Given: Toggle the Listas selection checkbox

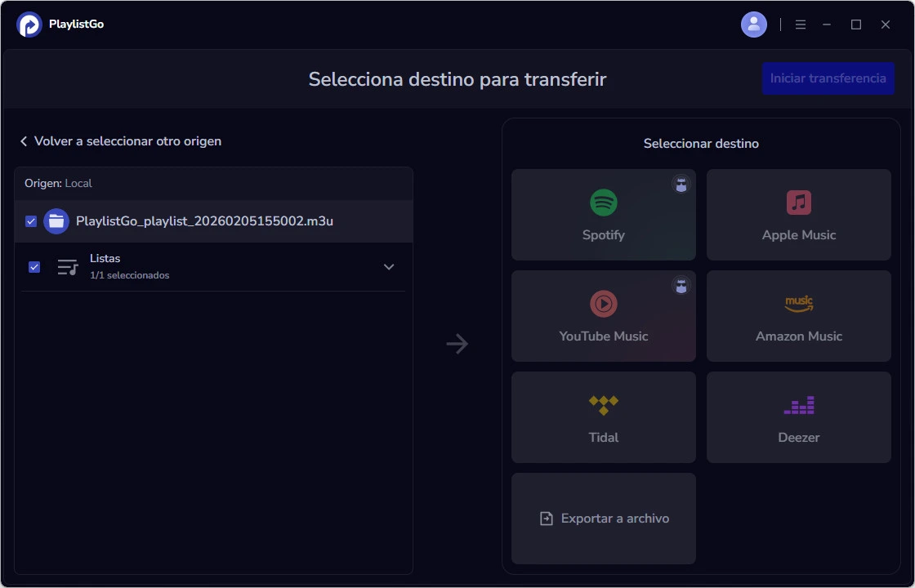Looking at the screenshot, I should click(33, 266).
